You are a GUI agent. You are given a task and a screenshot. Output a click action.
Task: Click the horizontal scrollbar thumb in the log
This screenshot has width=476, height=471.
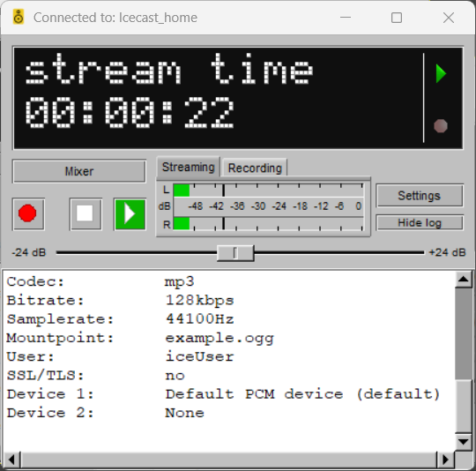pos(228,460)
